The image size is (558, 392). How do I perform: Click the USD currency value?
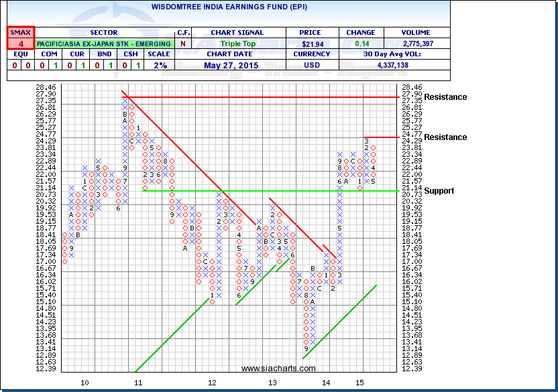point(313,65)
